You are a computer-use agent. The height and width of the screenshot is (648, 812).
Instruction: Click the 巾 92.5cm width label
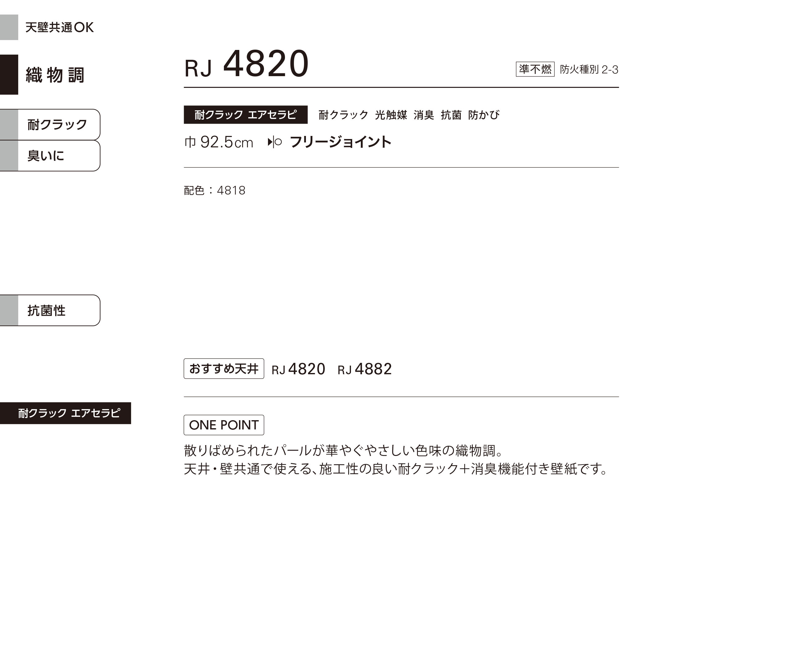pyautogui.click(x=218, y=142)
